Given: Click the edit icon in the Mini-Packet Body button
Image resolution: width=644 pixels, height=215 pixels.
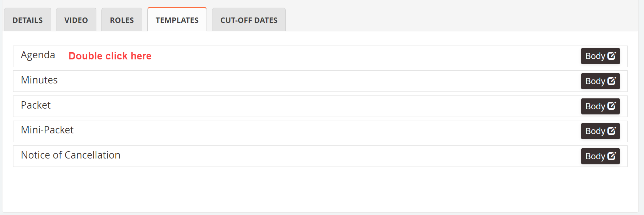Looking at the screenshot, I should 612,131.
